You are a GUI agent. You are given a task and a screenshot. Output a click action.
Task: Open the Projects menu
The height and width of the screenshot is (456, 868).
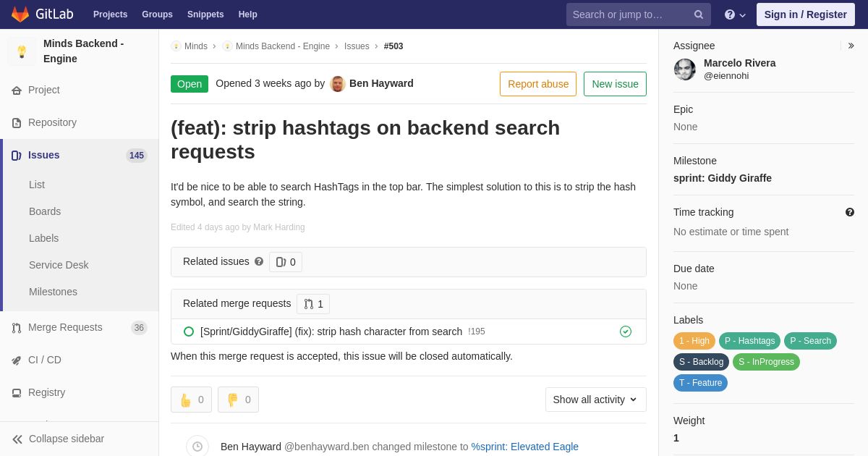110,14
